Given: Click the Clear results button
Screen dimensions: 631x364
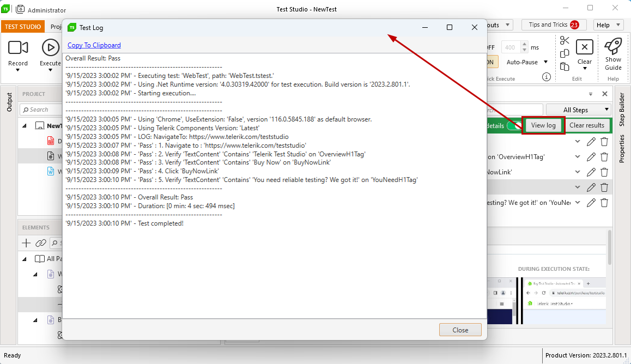Looking at the screenshot, I should click(x=587, y=125).
